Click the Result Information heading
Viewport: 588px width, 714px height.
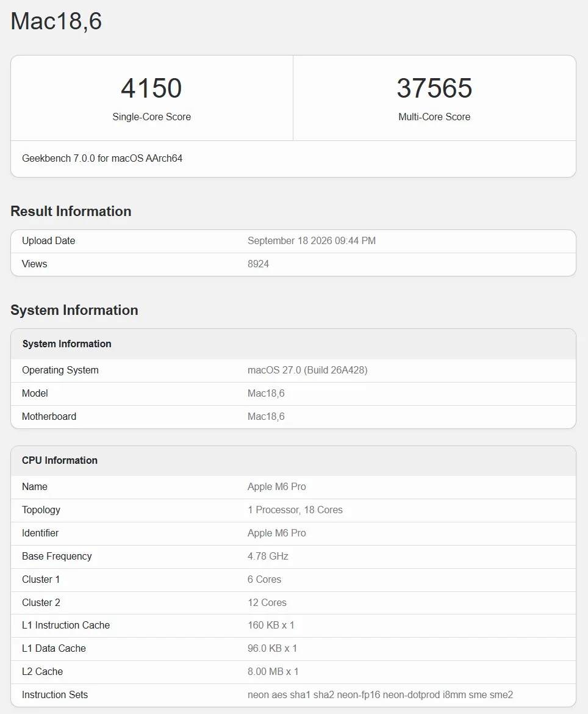click(x=71, y=211)
